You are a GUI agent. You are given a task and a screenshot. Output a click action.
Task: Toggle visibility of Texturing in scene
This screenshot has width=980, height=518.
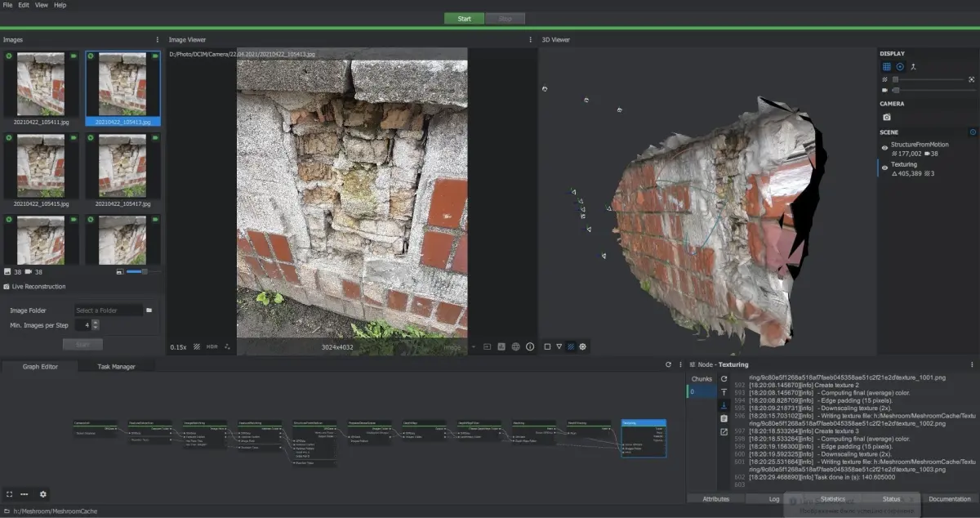pyautogui.click(x=884, y=168)
